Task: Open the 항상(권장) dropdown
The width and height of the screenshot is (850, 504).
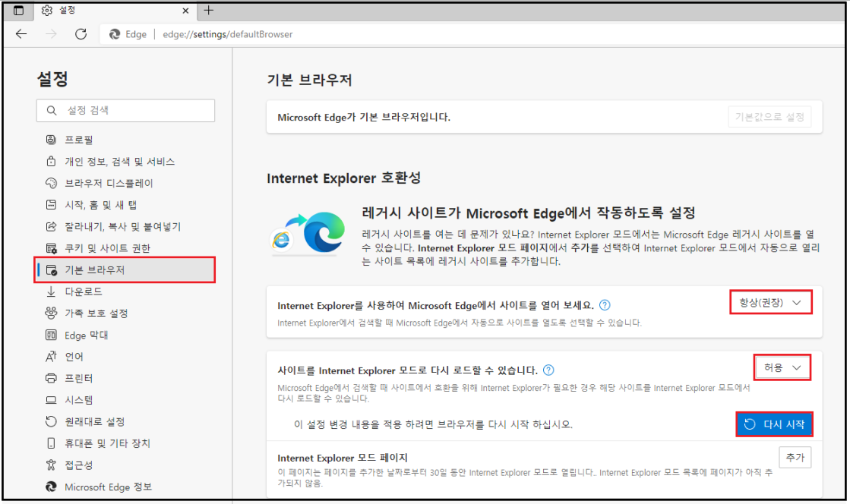Action: pyautogui.click(x=770, y=303)
